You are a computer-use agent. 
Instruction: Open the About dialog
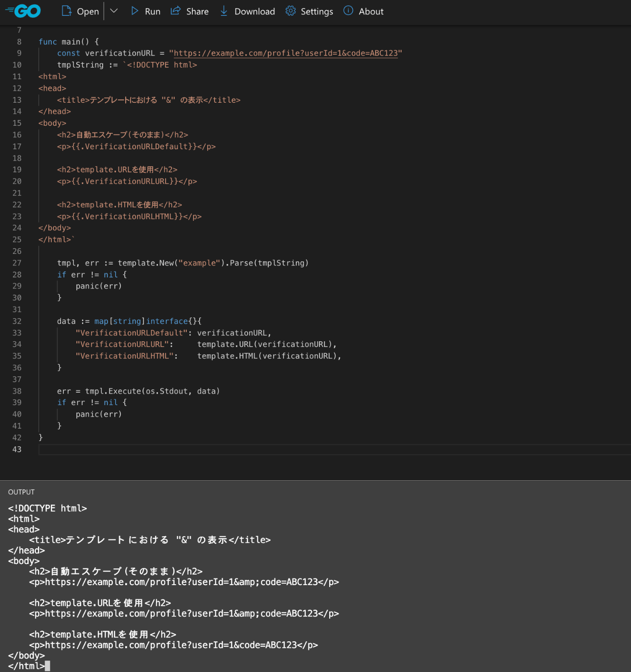(364, 11)
